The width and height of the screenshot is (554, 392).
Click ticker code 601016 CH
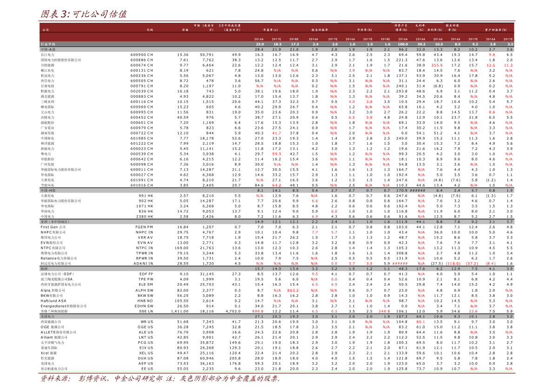point(142,186)
